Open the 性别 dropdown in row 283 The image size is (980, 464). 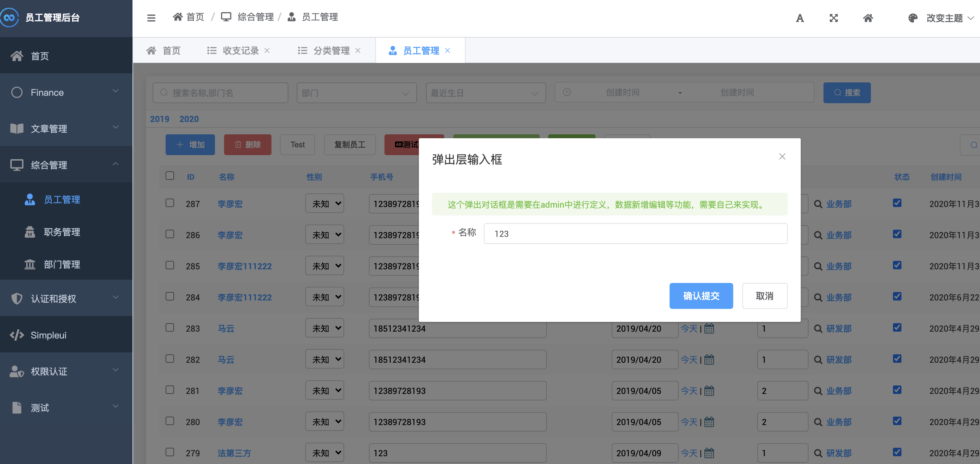(324, 328)
